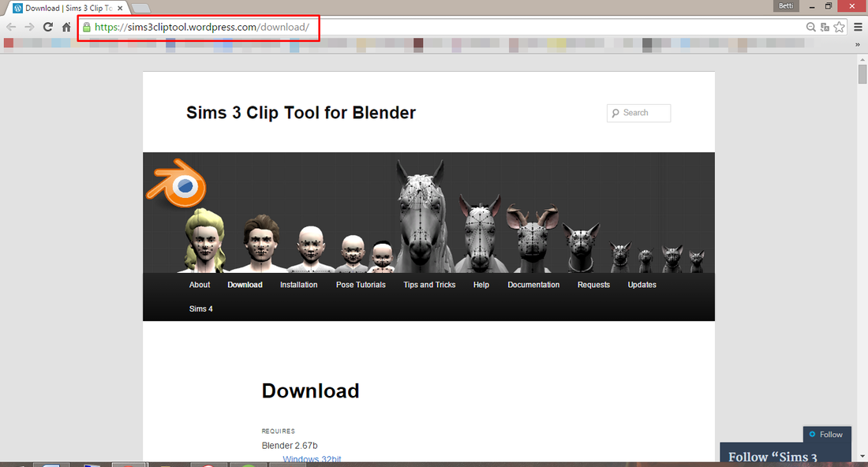Bookmark this page with the star icon
868x467 pixels.
pyautogui.click(x=840, y=27)
